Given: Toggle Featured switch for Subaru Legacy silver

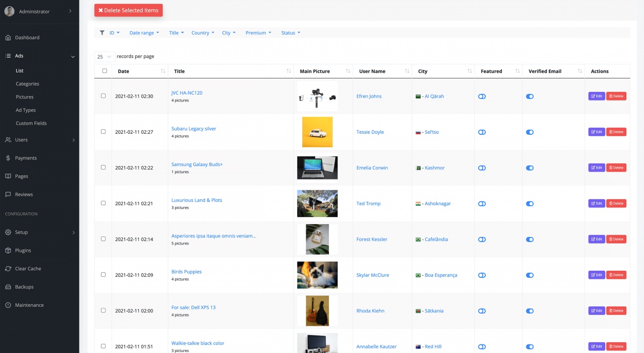Looking at the screenshot, I should click(x=482, y=132).
